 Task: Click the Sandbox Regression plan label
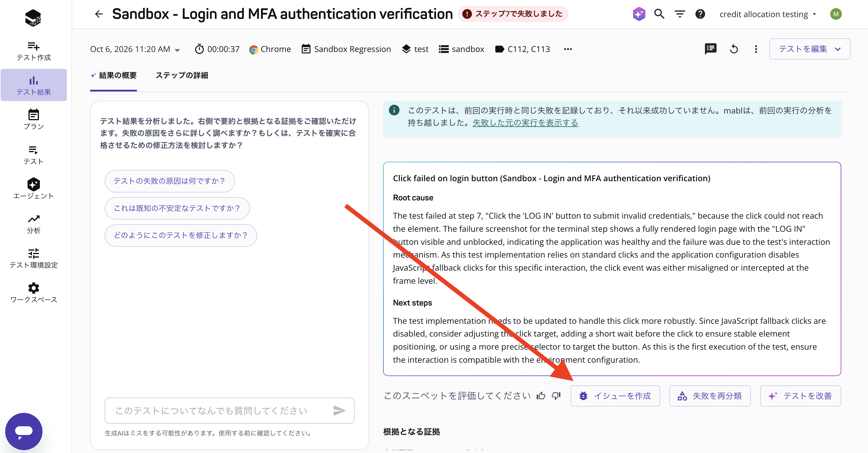346,49
